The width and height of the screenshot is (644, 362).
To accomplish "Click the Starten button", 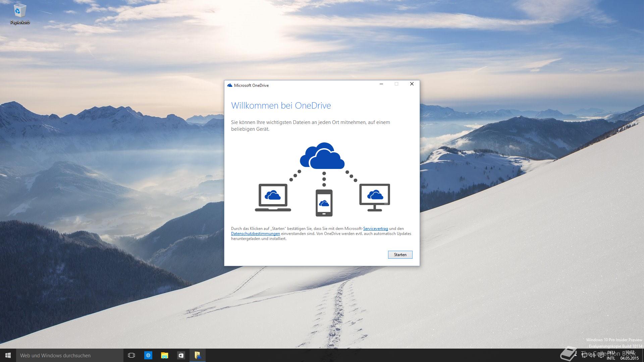I will pos(400,255).
